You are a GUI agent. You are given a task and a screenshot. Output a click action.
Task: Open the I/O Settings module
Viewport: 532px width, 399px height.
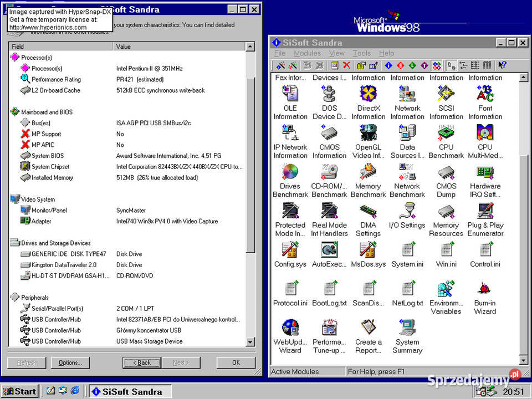(x=407, y=216)
